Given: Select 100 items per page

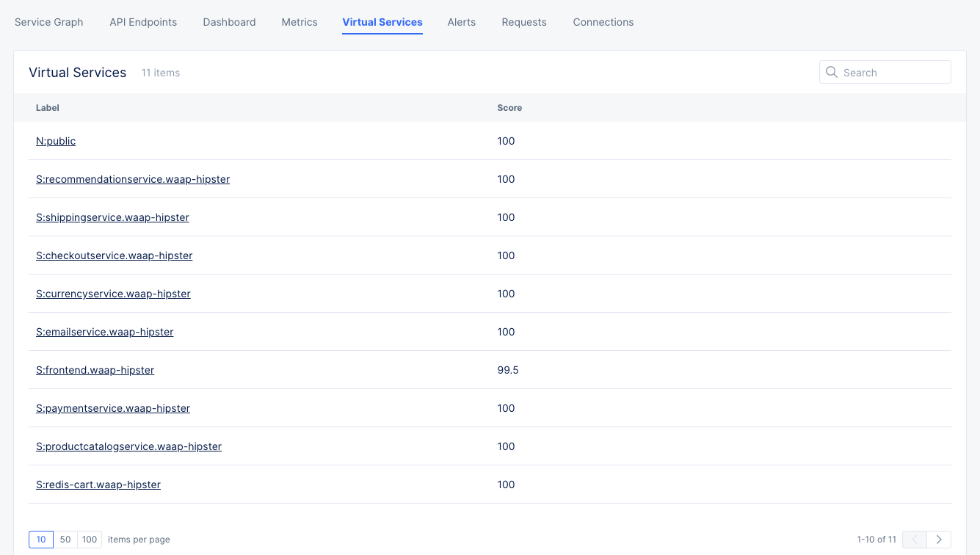Looking at the screenshot, I should tap(89, 539).
